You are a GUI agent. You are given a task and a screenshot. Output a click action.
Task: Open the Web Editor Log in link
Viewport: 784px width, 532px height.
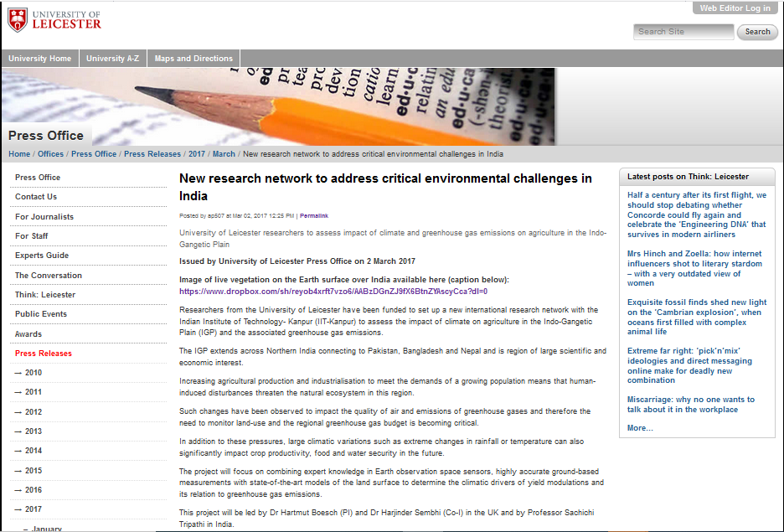735,8
